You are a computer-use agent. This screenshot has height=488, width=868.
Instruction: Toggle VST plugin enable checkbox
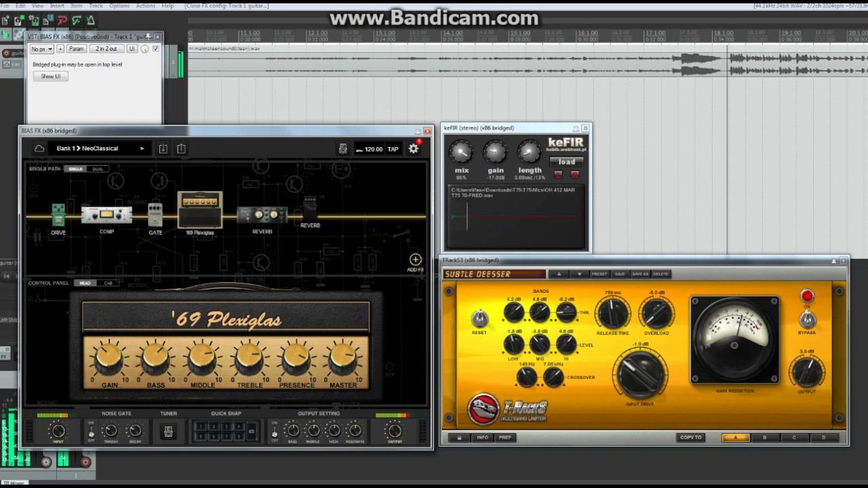click(156, 49)
